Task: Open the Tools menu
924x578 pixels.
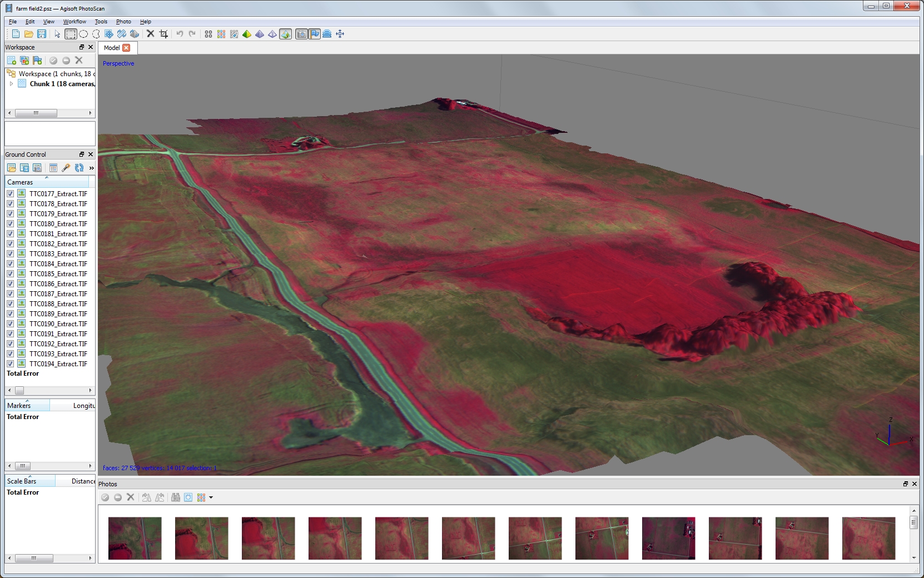Action: pyautogui.click(x=101, y=22)
